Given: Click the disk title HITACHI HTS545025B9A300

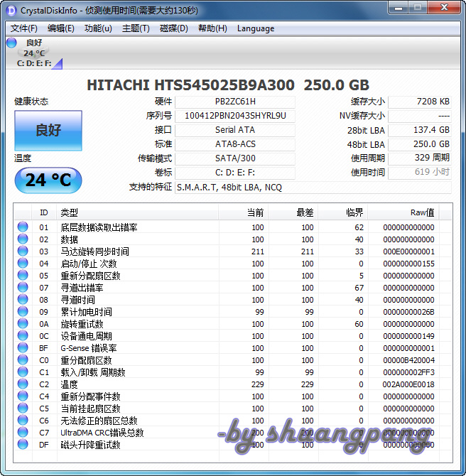Looking at the screenshot, I should pyautogui.click(x=190, y=85).
